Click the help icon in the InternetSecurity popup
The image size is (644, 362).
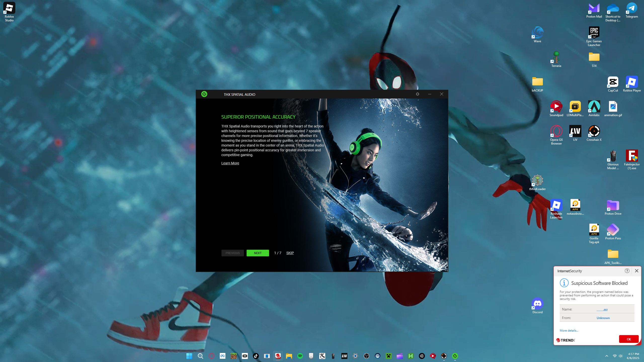(x=627, y=271)
